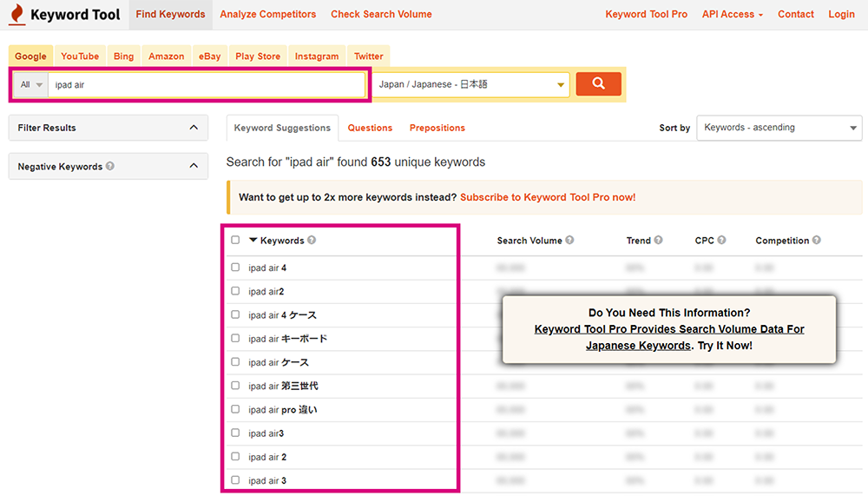The height and width of the screenshot is (496, 868).
Task: Click help icon beside Competition header
Action: point(817,240)
